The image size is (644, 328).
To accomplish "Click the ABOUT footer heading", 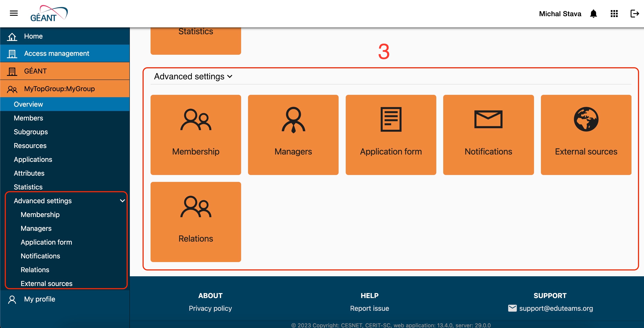I will click(x=210, y=295).
